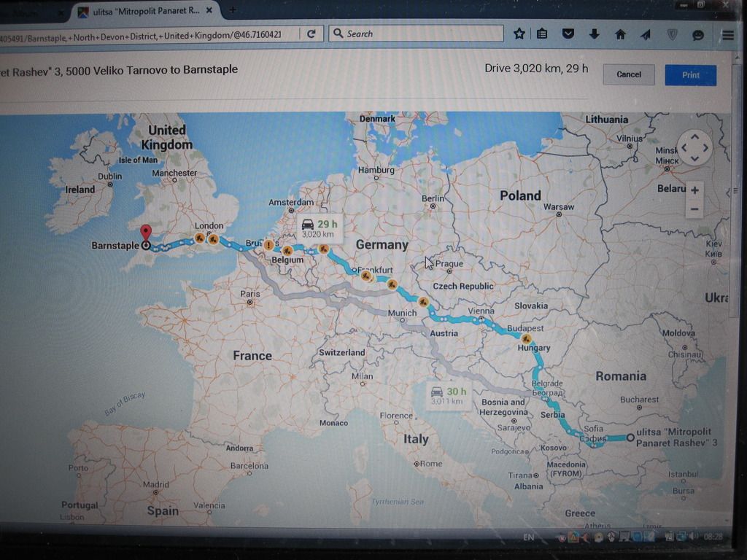747x560 pixels.
Task: Open the Firefox hamburger menu
Action: [x=727, y=34]
